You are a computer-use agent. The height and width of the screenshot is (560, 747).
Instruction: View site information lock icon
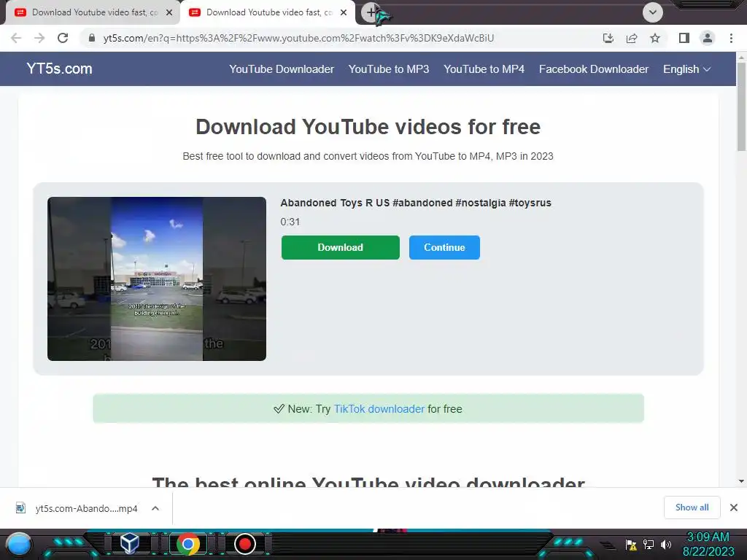[92, 38]
